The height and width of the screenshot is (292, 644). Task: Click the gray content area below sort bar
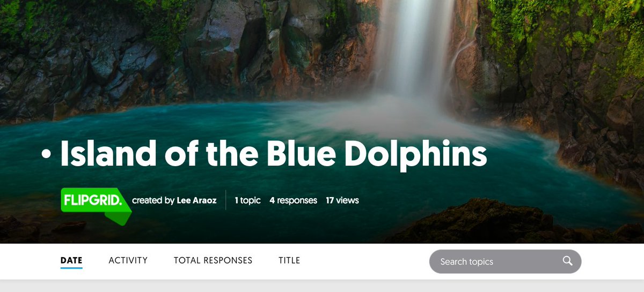coord(322,286)
